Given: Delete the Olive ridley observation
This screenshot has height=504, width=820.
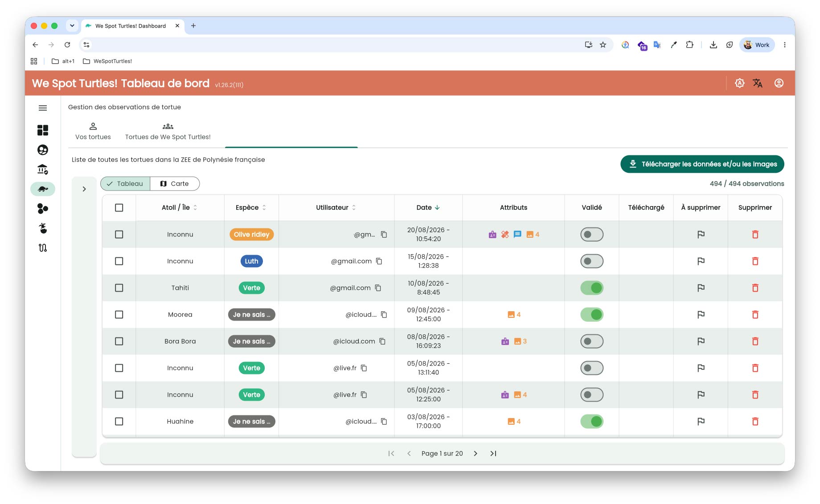Looking at the screenshot, I should point(755,235).
